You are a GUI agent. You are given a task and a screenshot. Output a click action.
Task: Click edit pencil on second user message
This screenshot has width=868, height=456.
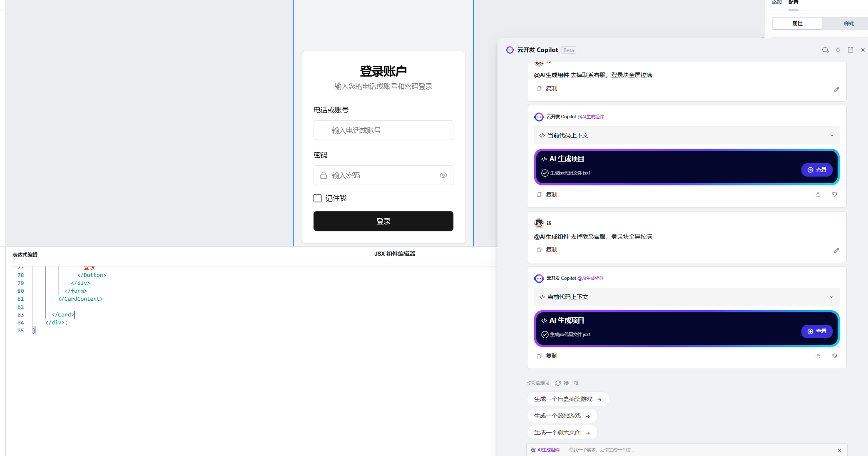836,250
